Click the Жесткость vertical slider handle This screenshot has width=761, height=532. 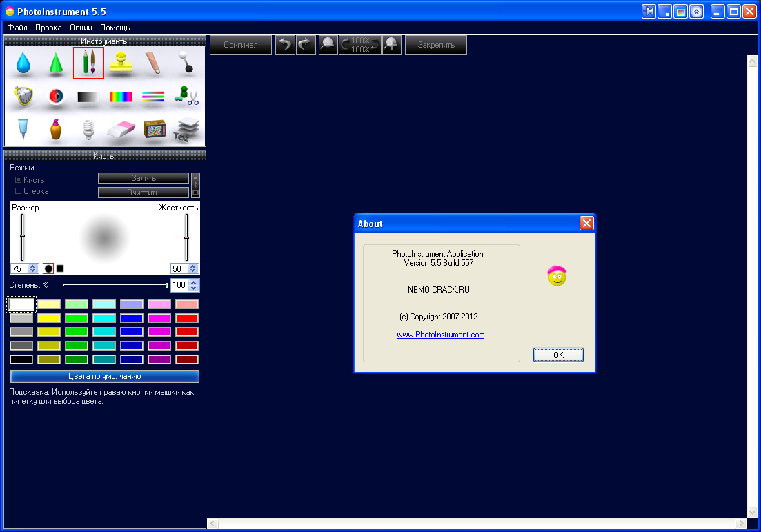(x=186, y=237)
